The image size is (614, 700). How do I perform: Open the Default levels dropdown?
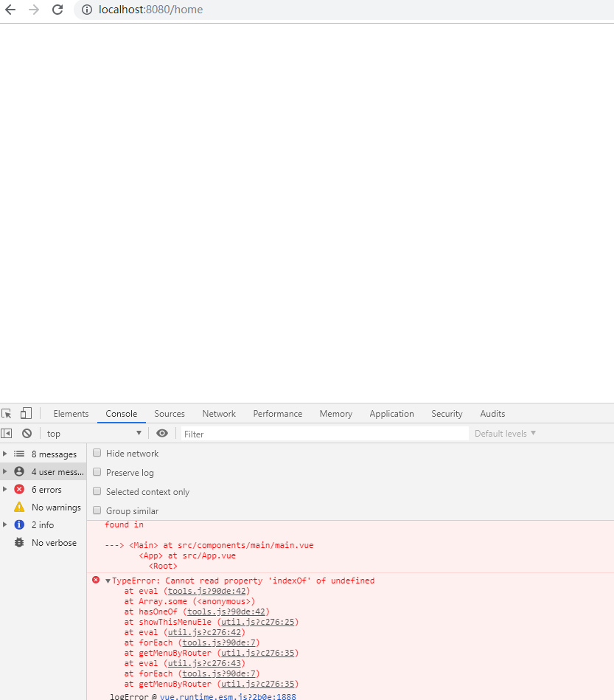[505, 433]
